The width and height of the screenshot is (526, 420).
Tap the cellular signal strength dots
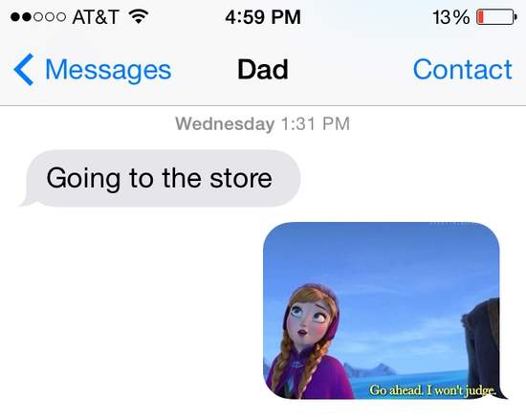pos(38,17)
